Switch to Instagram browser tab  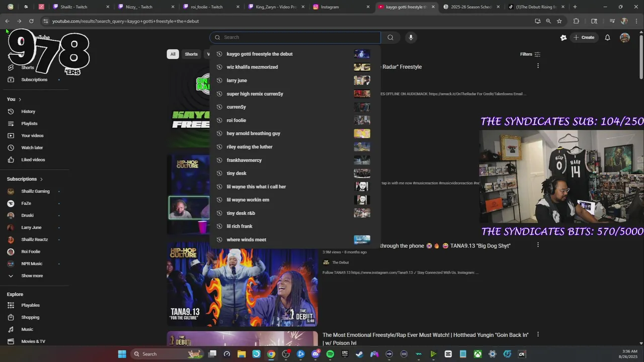click(x=341, y=7)
